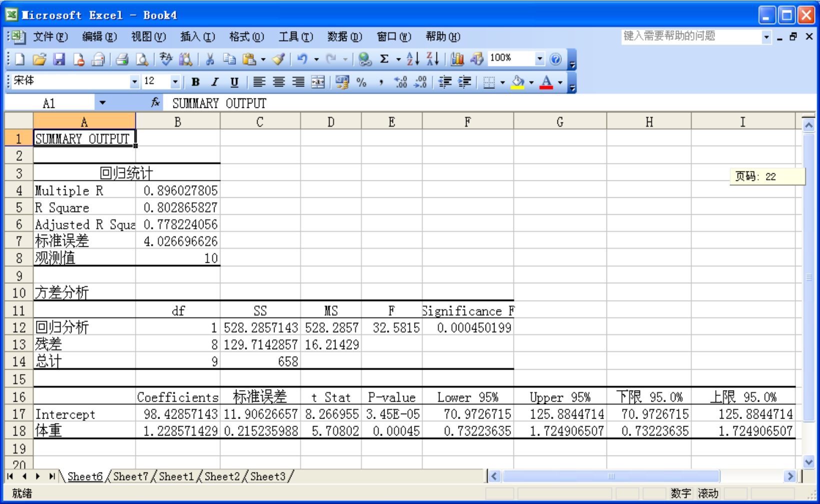The height and width of the screenshot is (504, 820).
Task: Expand the AutoSum function dropdown arrow
Action: [x=398, y=59]
